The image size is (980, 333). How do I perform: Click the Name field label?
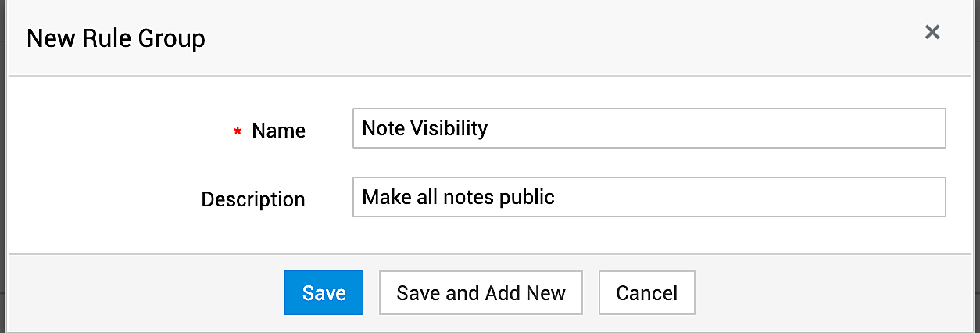278,131
